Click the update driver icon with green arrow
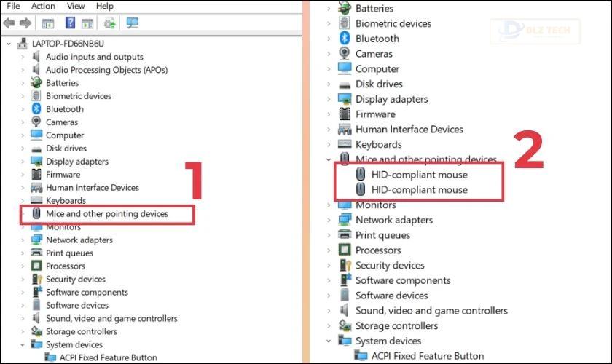This screenshot has height=364, width=612. click(x=110, y=23)
